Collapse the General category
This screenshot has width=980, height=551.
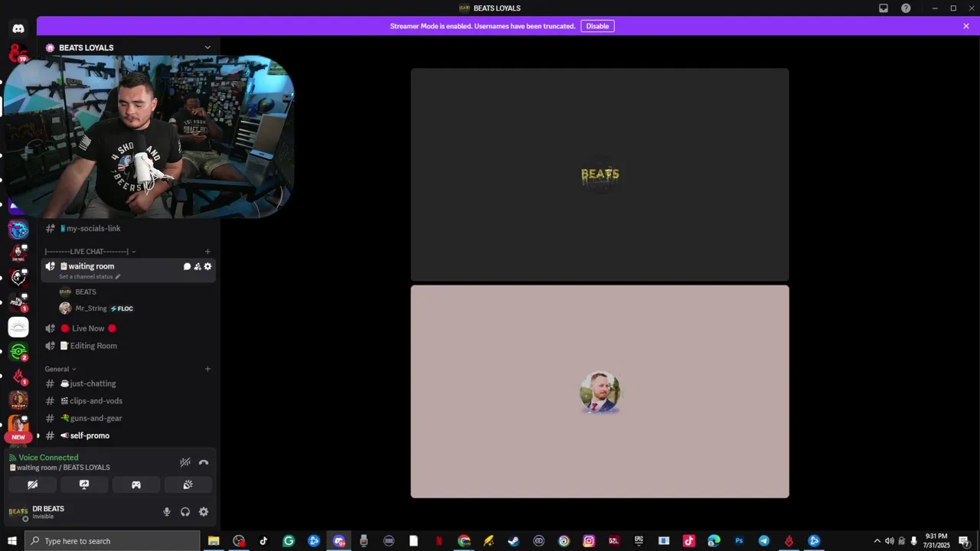(x=60, y=369)
